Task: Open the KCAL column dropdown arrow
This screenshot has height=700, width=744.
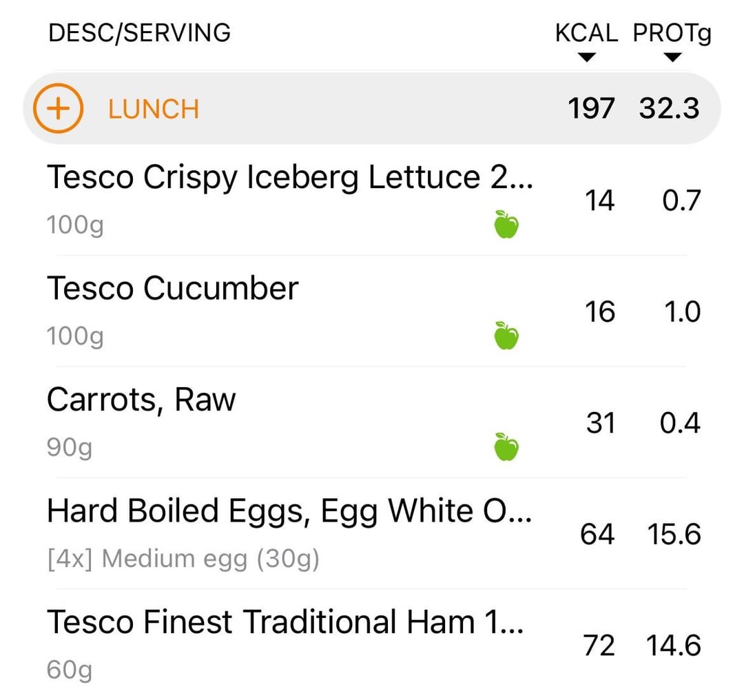Action: 587,57
